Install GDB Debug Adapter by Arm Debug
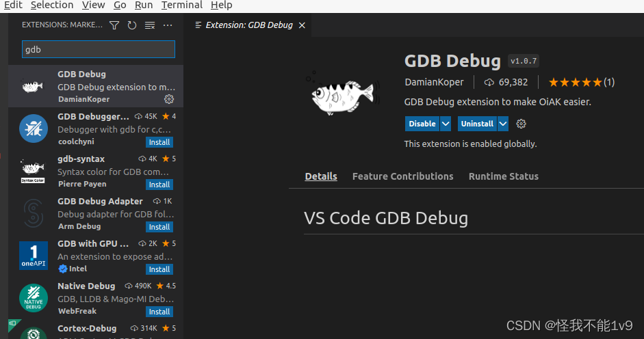This screenshot has height=339, width=644. pyautogui.click(x=159, y=227)
